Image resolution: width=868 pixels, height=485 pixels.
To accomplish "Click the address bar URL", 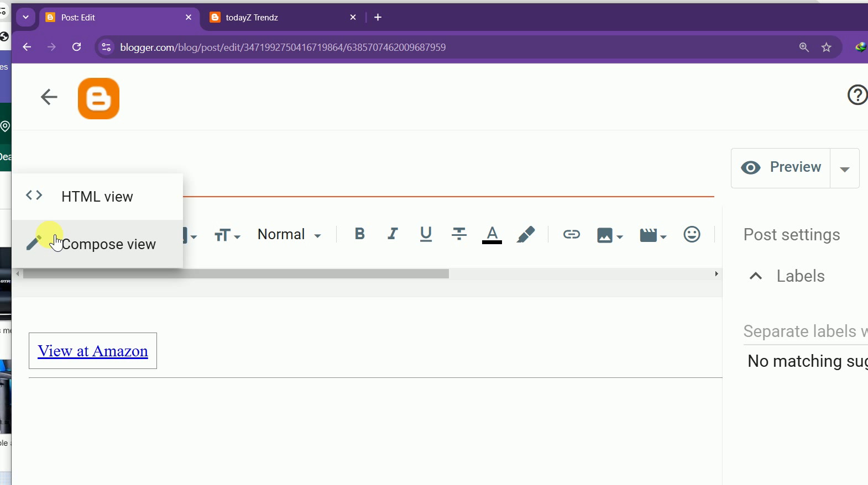I will [x=283, y=48].
